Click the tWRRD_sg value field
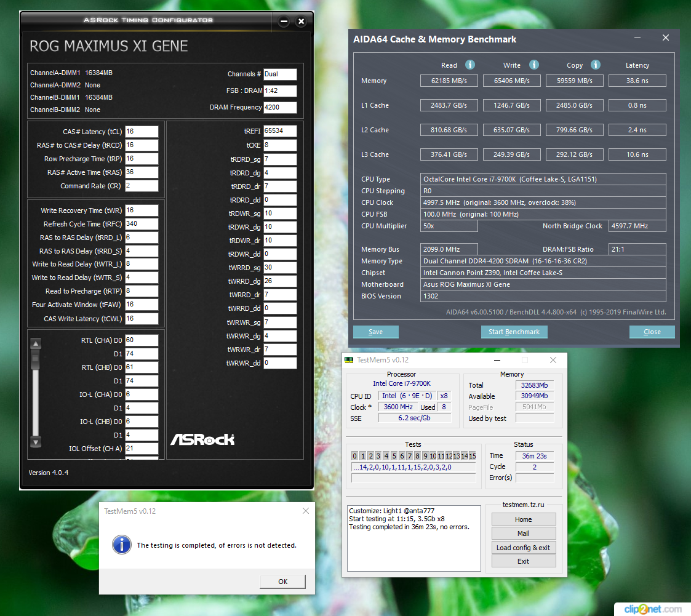Viewport: 691px width, 616px height. [281, 268]
